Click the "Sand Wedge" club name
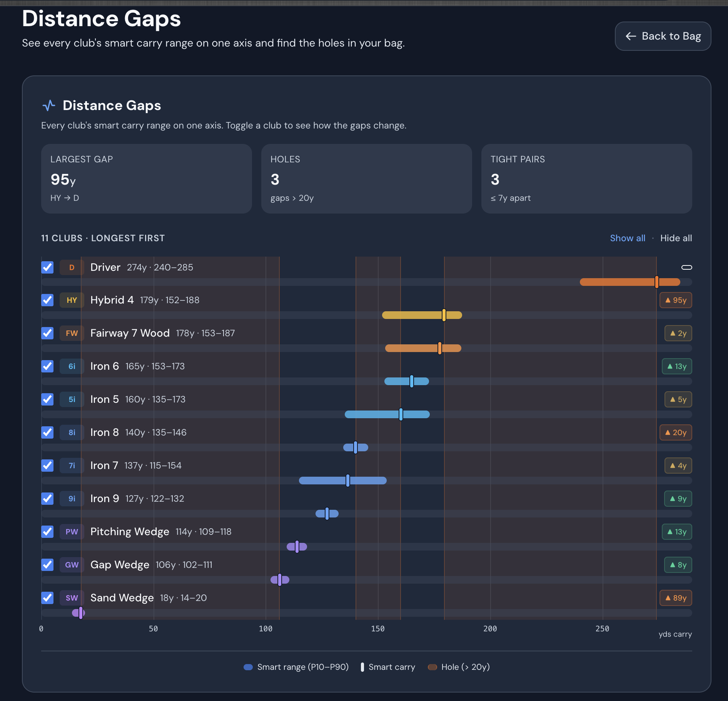This screenshot has height=701, width=728. [122, 598]
